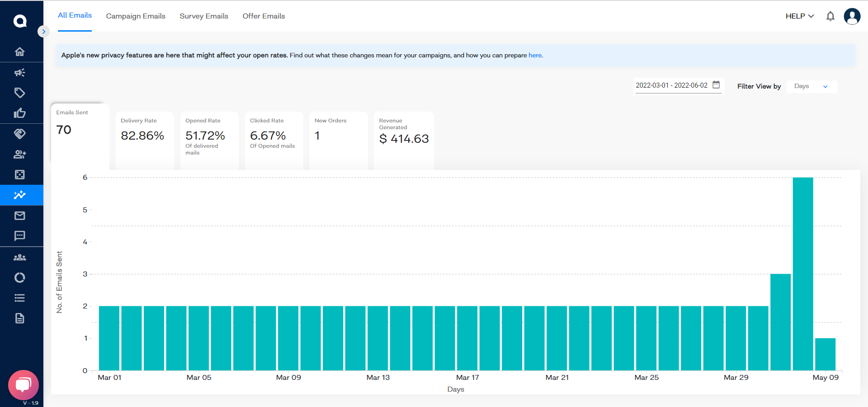Open the chat message bubble icon in sidebar
This screenshot has width=868, height=407.
point(19,236)
